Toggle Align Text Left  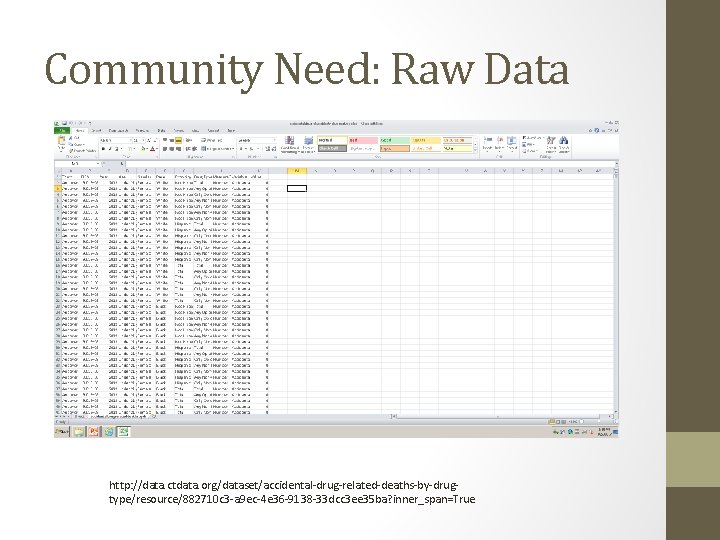point(165,149)
